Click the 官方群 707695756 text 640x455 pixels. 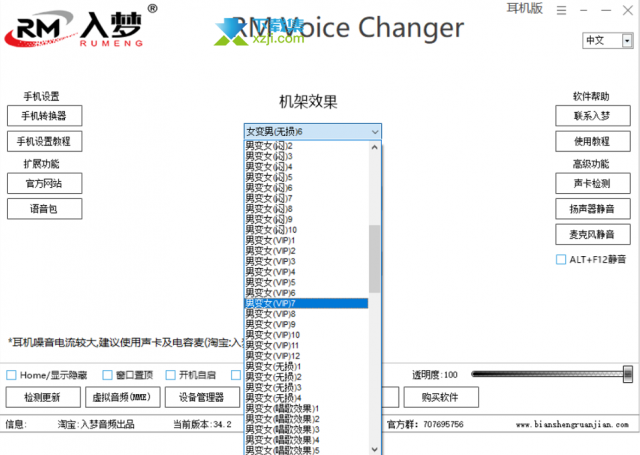pos(425,424)
